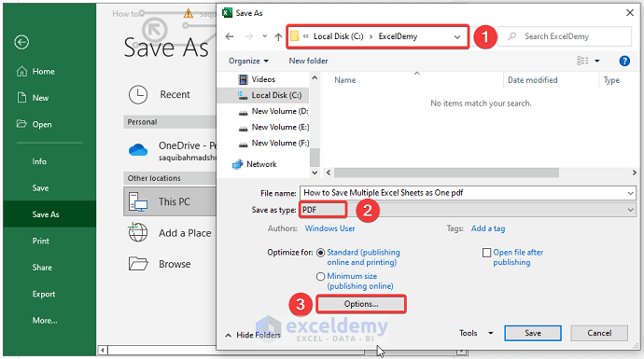Open the Save as type PDF dropdown
The height and width of the screenshot is (359, 644).
tap(468, 210)
